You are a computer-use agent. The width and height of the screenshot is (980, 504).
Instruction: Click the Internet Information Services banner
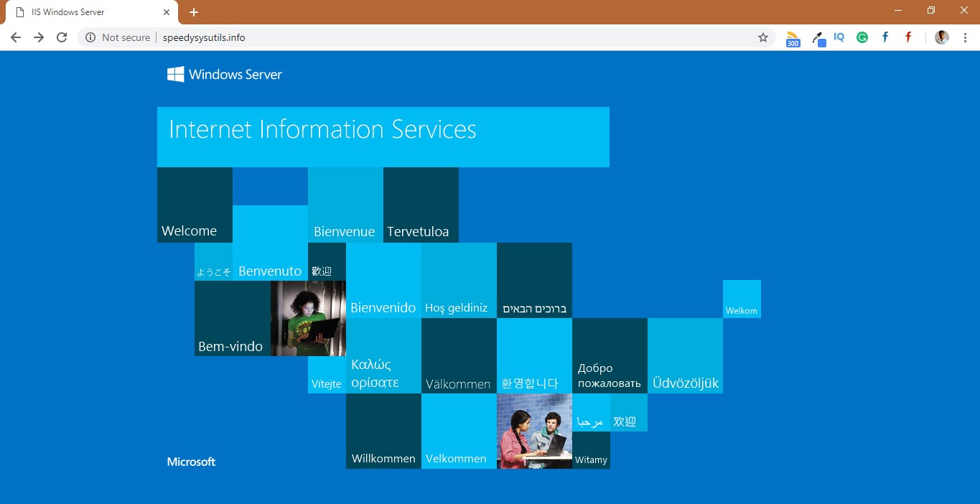[383, 136]
